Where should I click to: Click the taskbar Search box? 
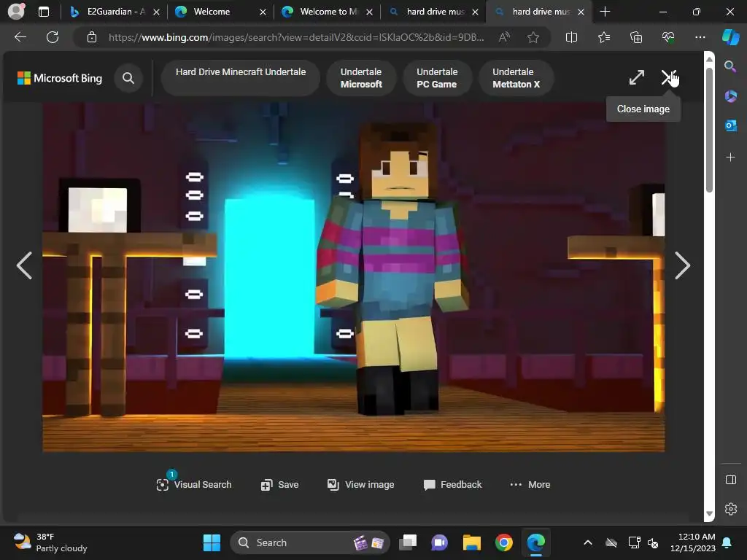[309, 542]
